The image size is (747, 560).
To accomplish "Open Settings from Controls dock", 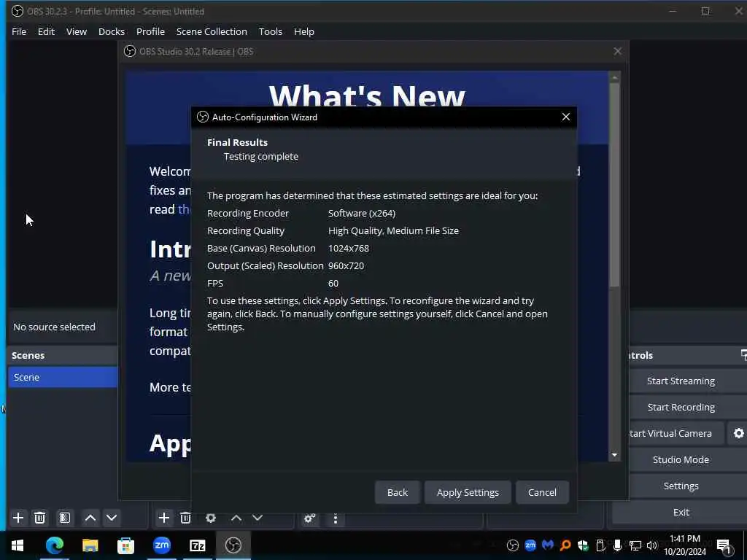I will coord(681,486).
